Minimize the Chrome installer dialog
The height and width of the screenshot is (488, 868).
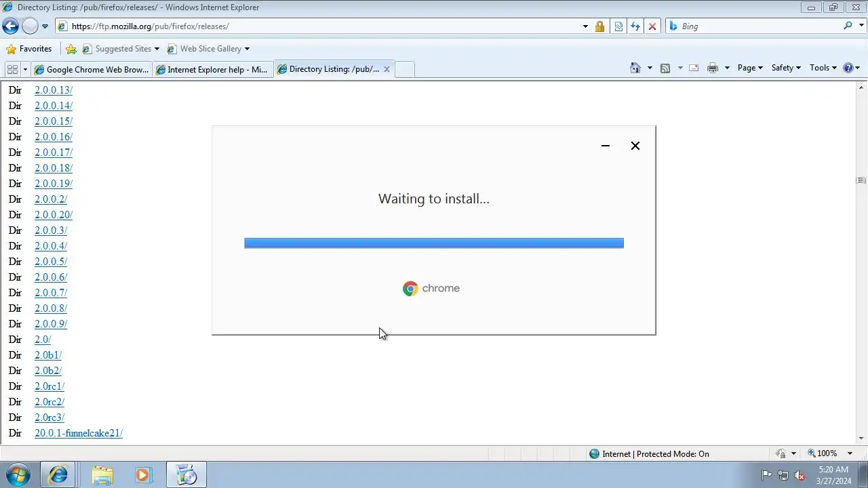pyautogui.click(x=606, y=146)
